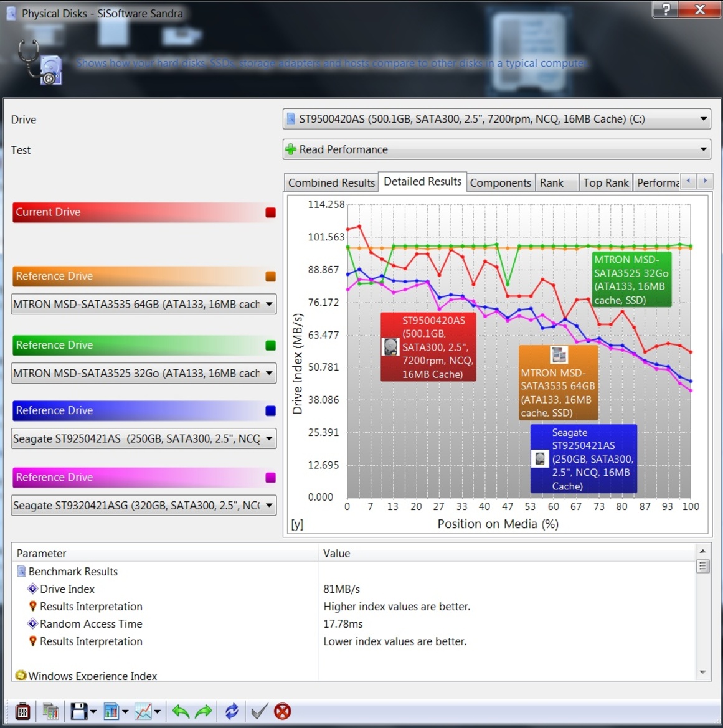Viewport: 723px width, 728px height.
Task: Click the magenta Reference Drive color swatch
Action: [271, 478]
